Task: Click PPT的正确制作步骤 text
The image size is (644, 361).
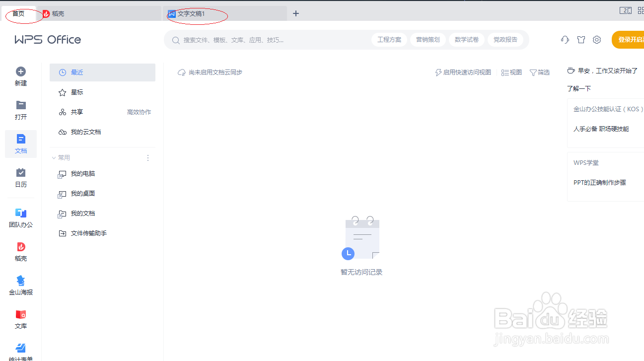Action: coord(600,183)
